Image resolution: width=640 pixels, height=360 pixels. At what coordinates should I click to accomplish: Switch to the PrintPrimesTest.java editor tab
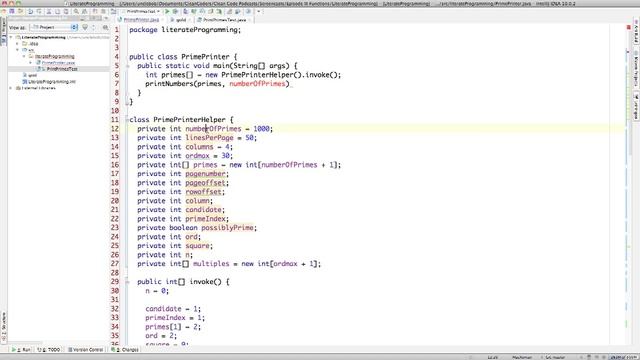(x=224, y=20)
